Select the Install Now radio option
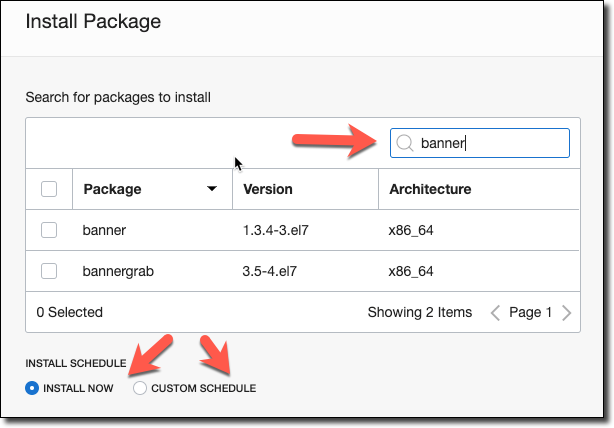This screenshot has width=614, height=428. 32,388
